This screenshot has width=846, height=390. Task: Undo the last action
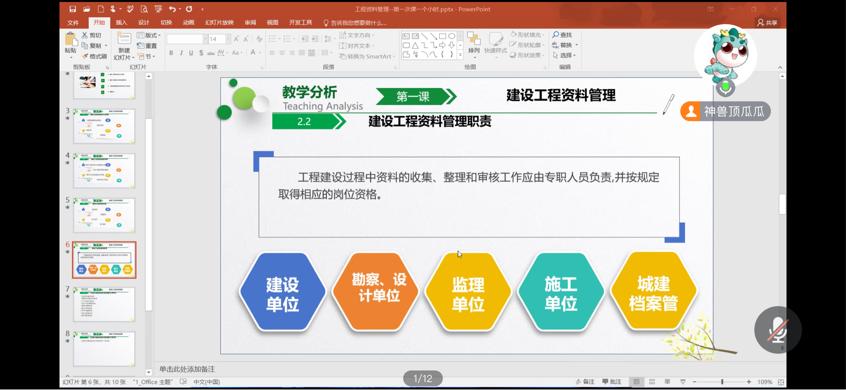pos(172,9)
